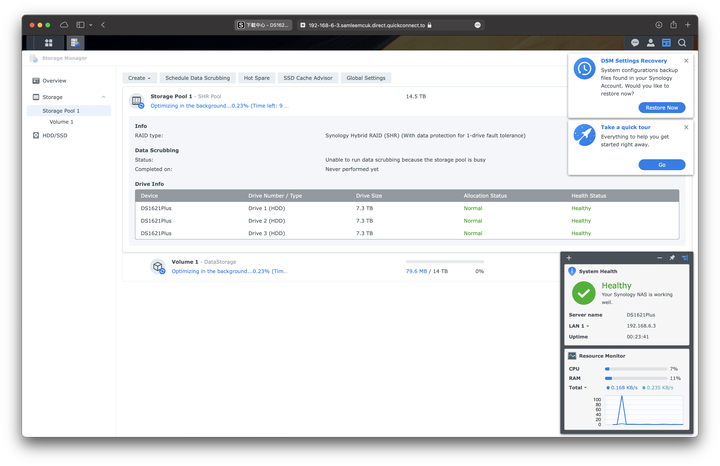Click the Volume 1 optimizing status link
Viewport: 720px width, 466px height.
point(229,271)
